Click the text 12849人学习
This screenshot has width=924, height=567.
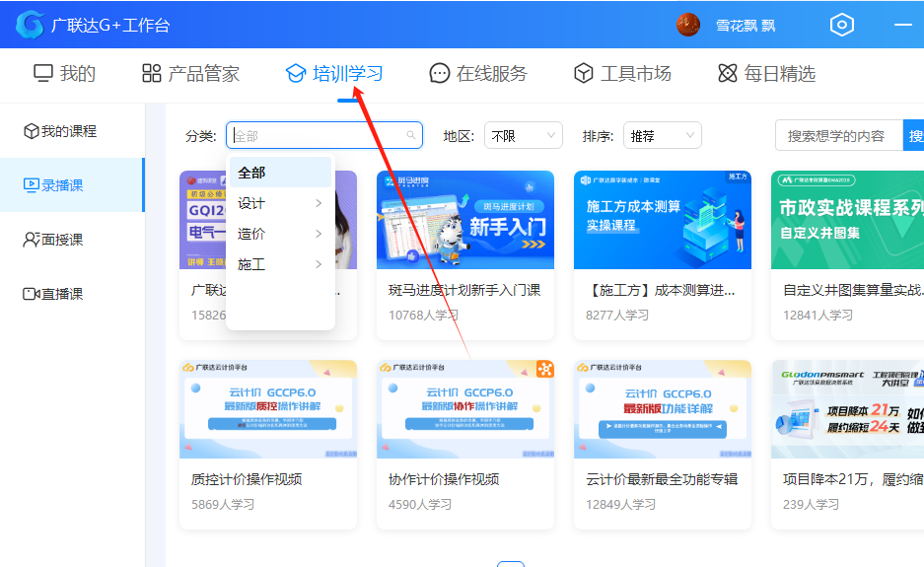pyautogui.click(x=620, y=505)
